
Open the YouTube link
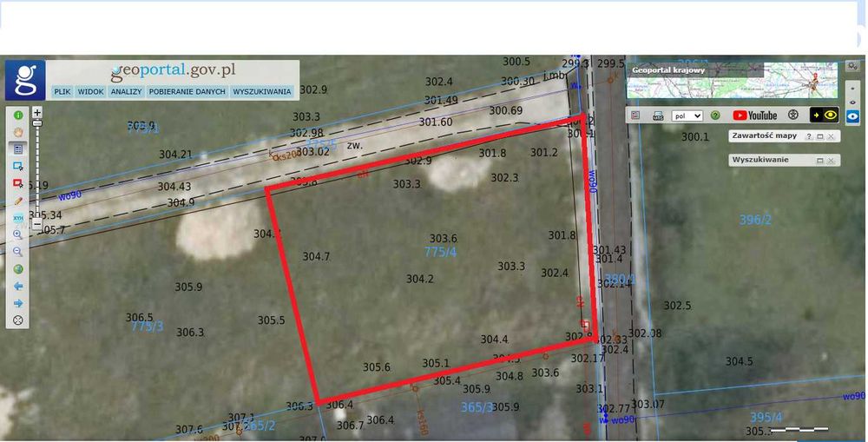(x=754, y=115)
